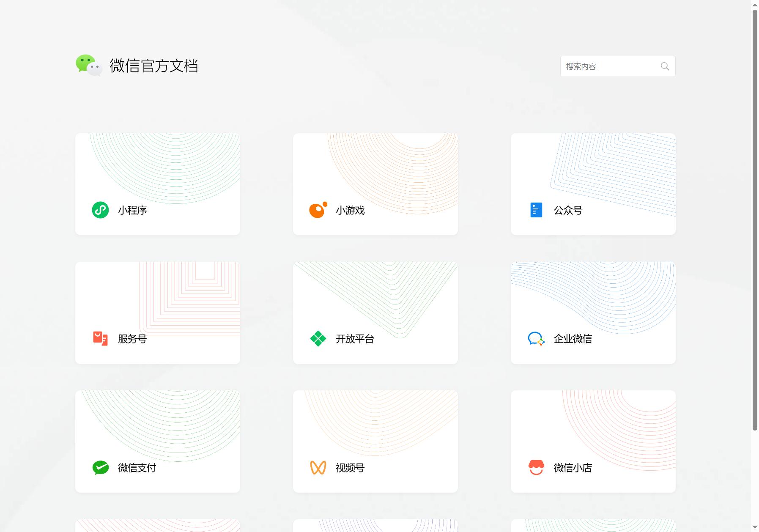The height and width of the screenshot is (532, 759).
Task: Click the 公众号 blue document icon
Action: (536, 210)
